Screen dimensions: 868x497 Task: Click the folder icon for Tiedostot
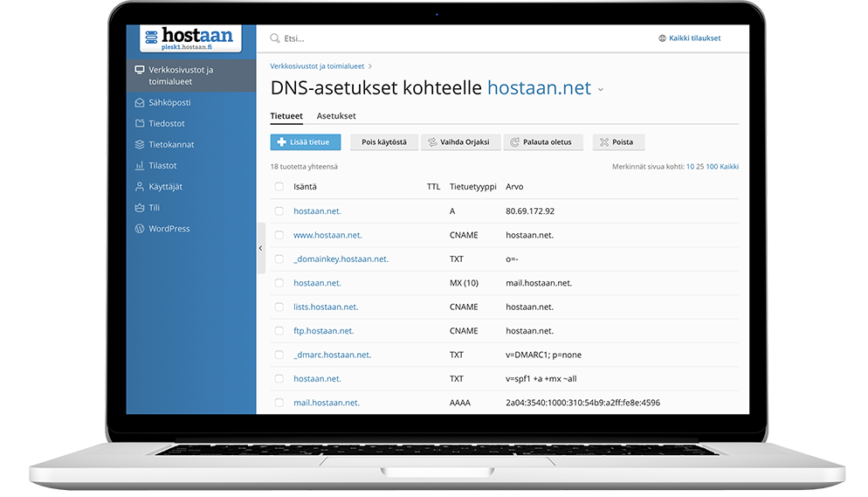coord(140,123)
